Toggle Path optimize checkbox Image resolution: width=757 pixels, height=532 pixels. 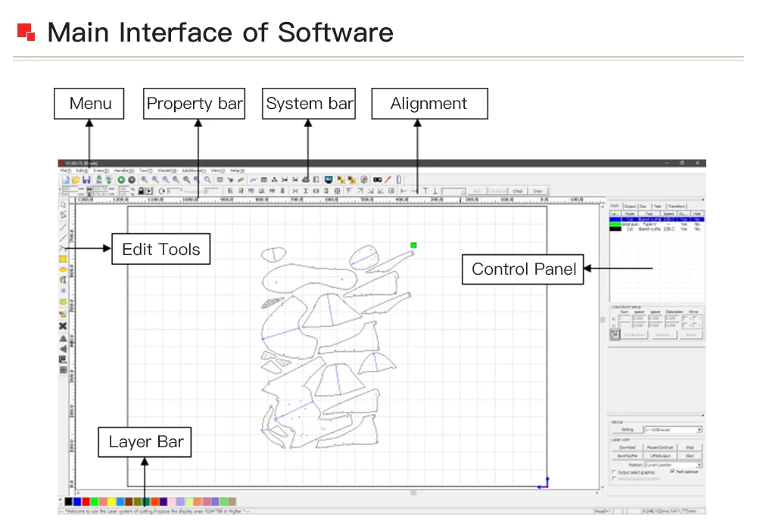(672, 471)
